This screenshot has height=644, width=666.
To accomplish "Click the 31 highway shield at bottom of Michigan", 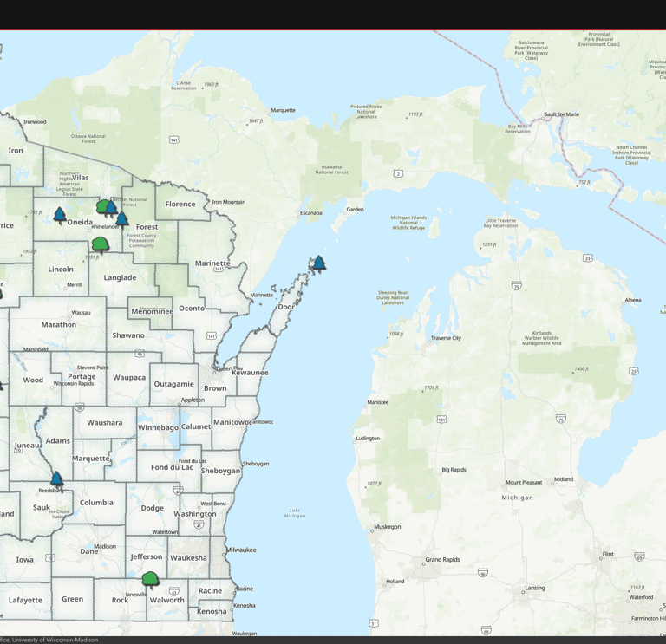I will pyautogui.click(x=374, y=623).
